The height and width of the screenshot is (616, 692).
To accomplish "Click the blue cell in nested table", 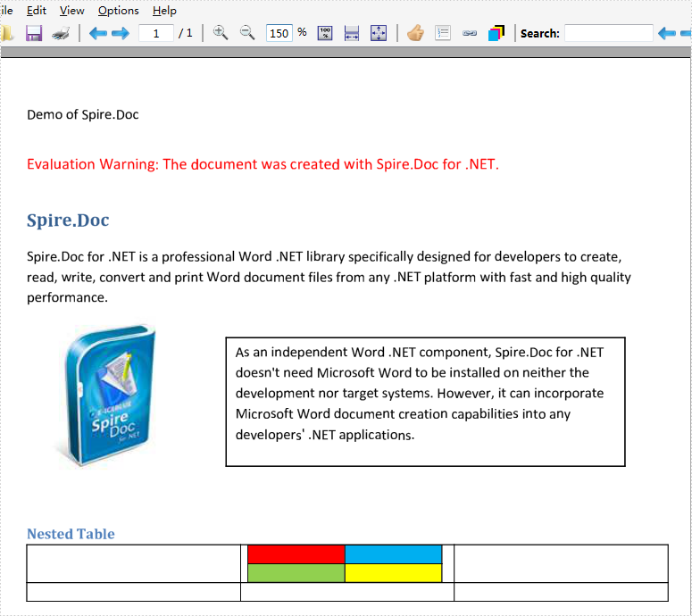I will pyautogui.click(x=393, y=554).
